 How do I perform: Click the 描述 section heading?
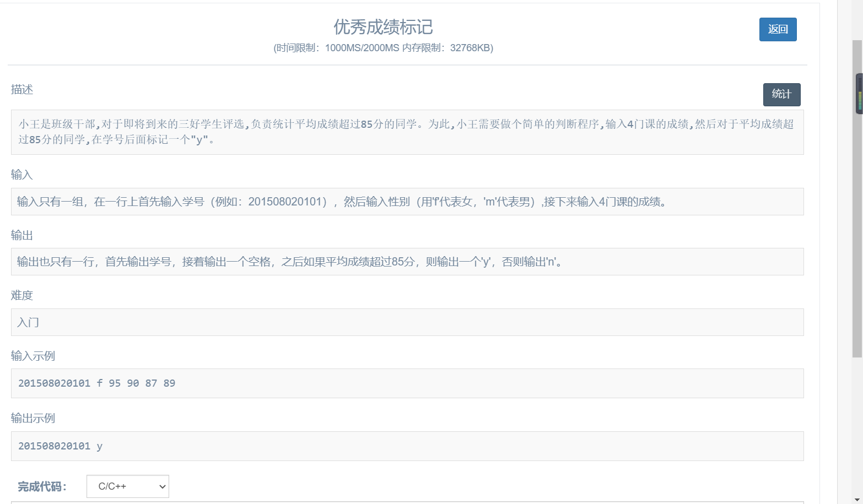(22, 89)
